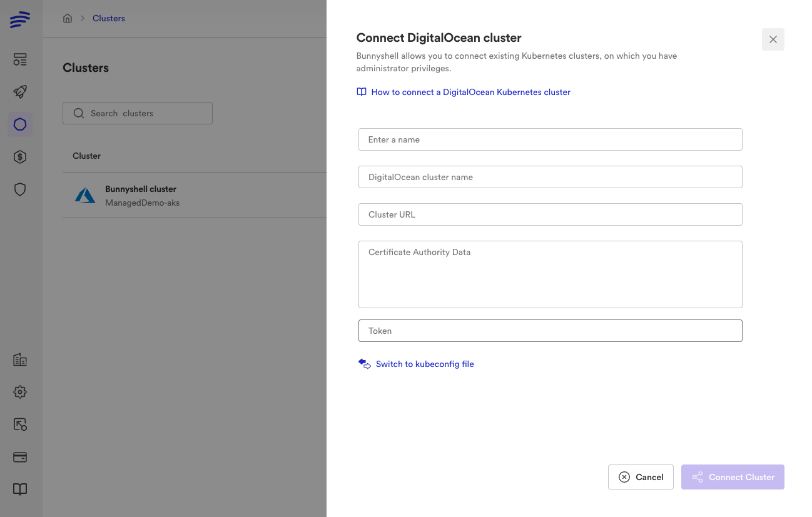Focus the Cluster URL field

551,214
